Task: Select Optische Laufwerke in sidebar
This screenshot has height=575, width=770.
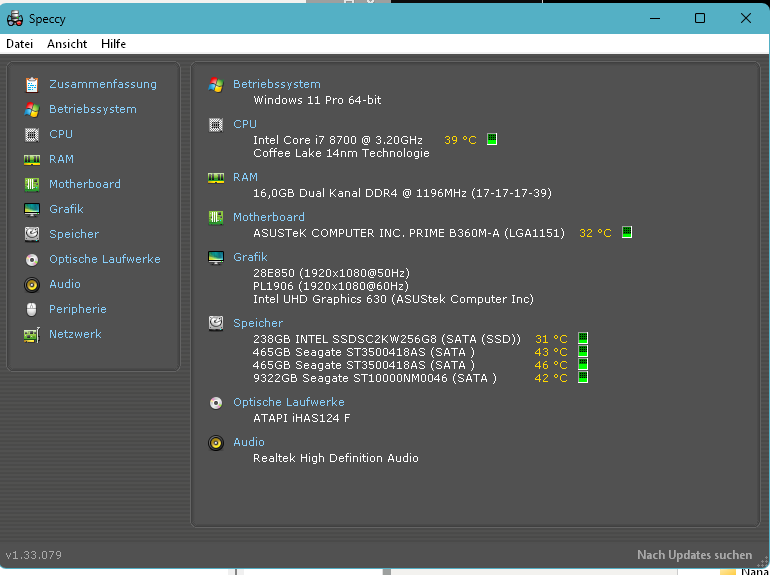Action: click(x=105, y=259)
